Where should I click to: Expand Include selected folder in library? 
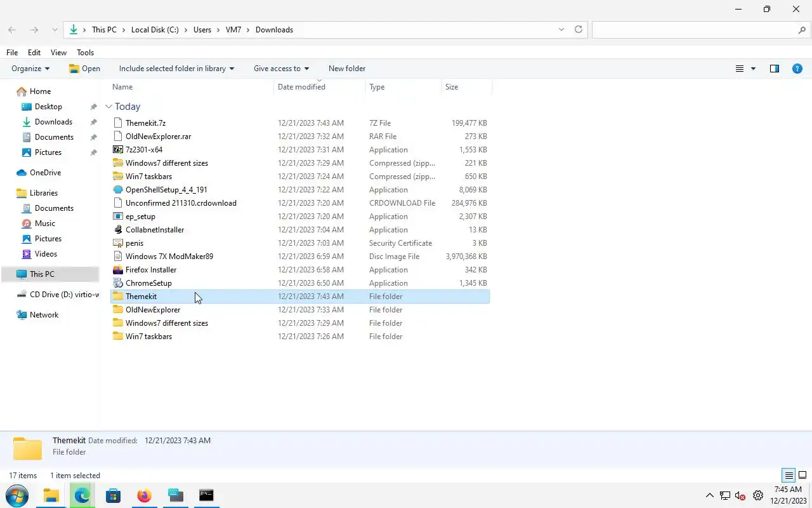[x=176, y=69]
